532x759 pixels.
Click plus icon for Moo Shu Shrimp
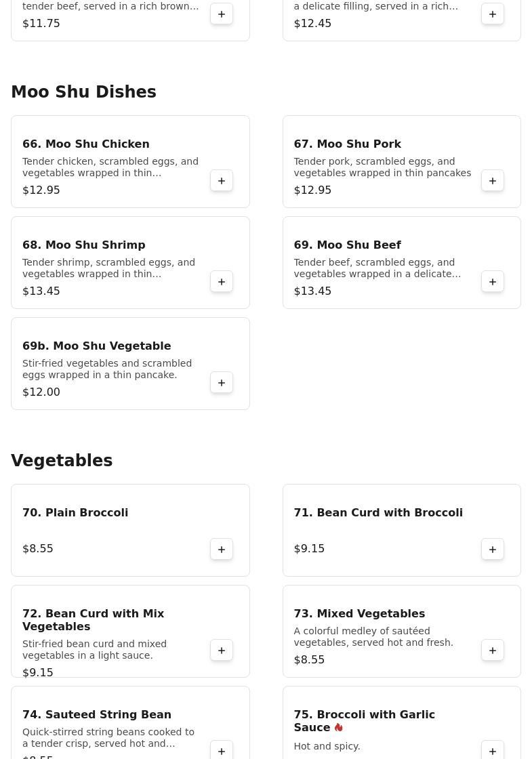(222, 282)
